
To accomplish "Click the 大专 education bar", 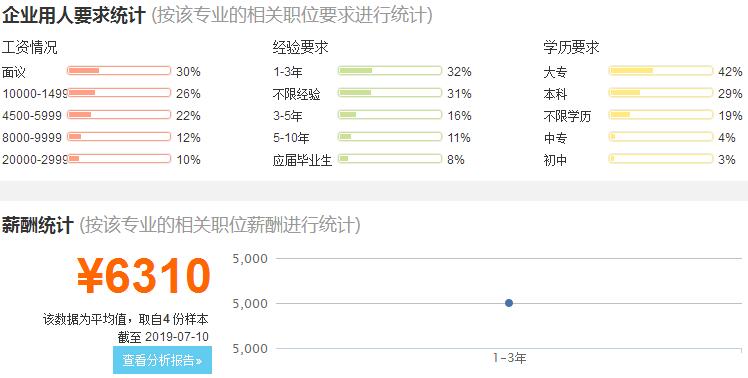I will click(x=661, y=71).
